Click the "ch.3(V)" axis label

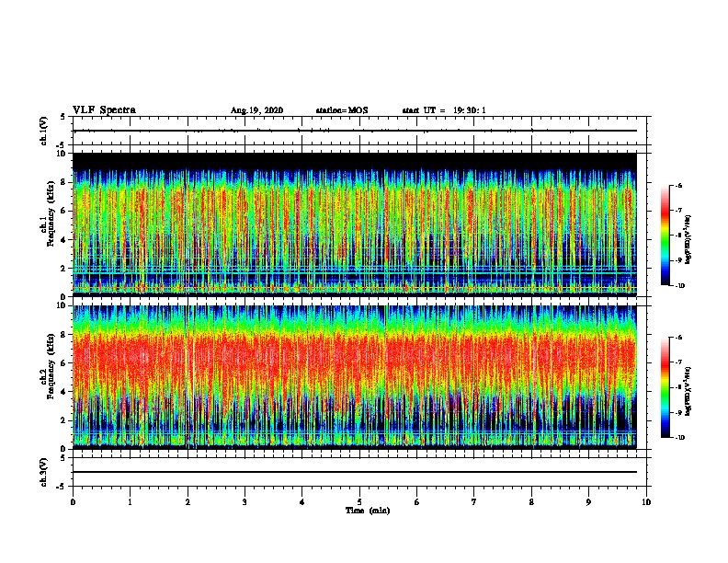click(x=44, y=473)
